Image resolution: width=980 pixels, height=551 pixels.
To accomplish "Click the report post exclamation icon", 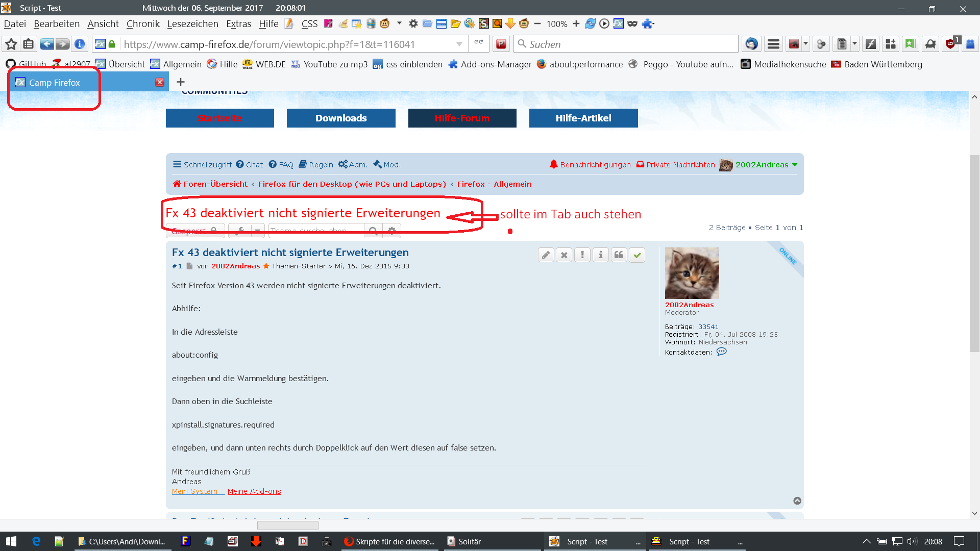I will 582,255.
